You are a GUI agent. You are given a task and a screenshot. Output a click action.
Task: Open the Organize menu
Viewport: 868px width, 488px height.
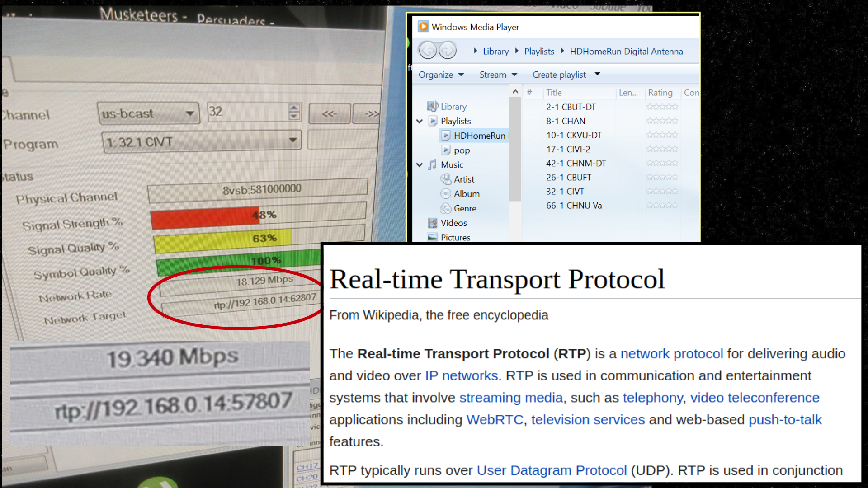[441, 75]
